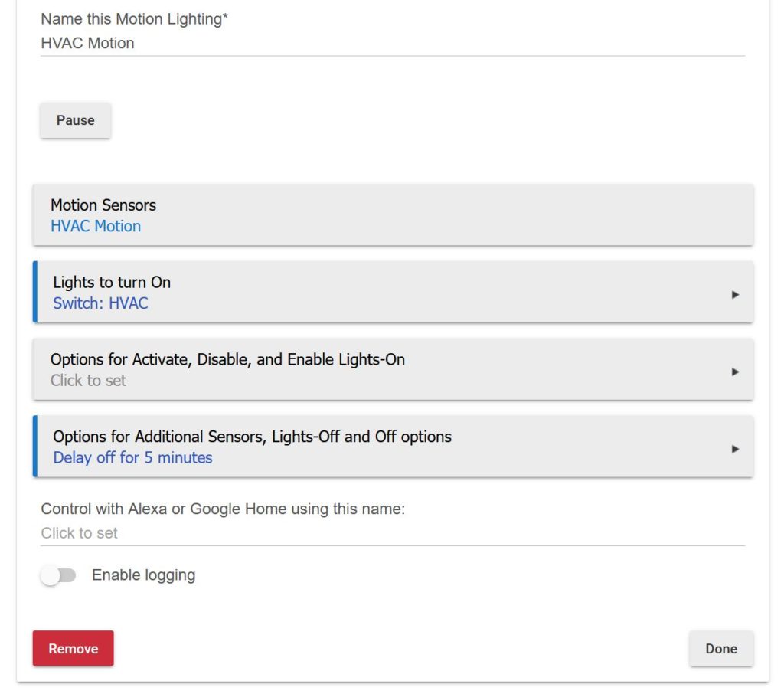Screen dimensions: 784x694
Task: Click 'Click to set' under Activate options
Action: pos(88,381)
